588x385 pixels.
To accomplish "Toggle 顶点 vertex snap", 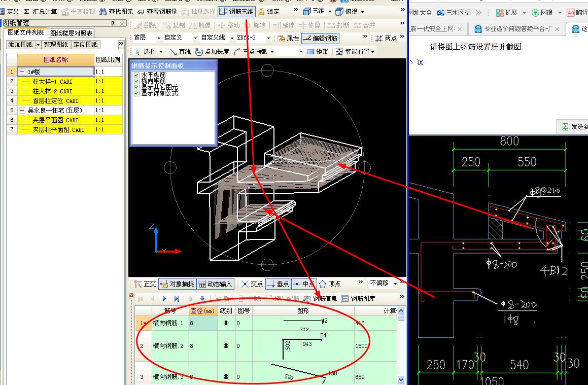I will [x=330, y=284].
